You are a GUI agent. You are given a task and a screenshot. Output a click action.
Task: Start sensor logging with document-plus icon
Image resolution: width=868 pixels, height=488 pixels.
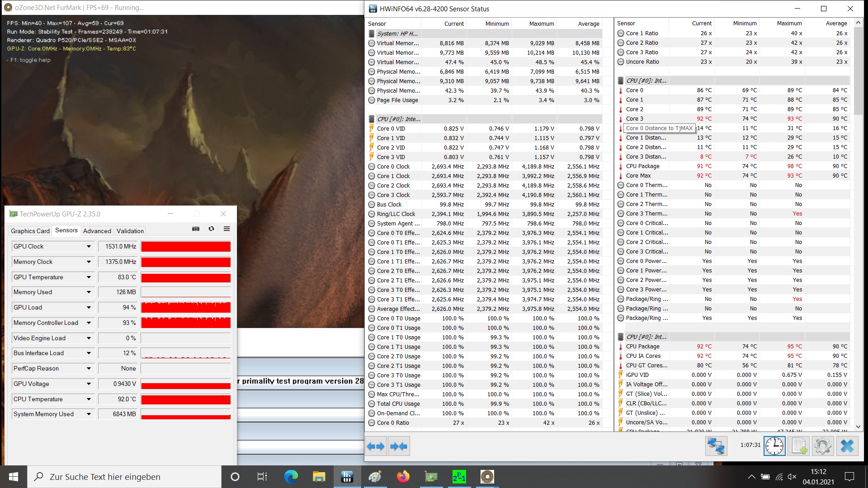[799, 446]
